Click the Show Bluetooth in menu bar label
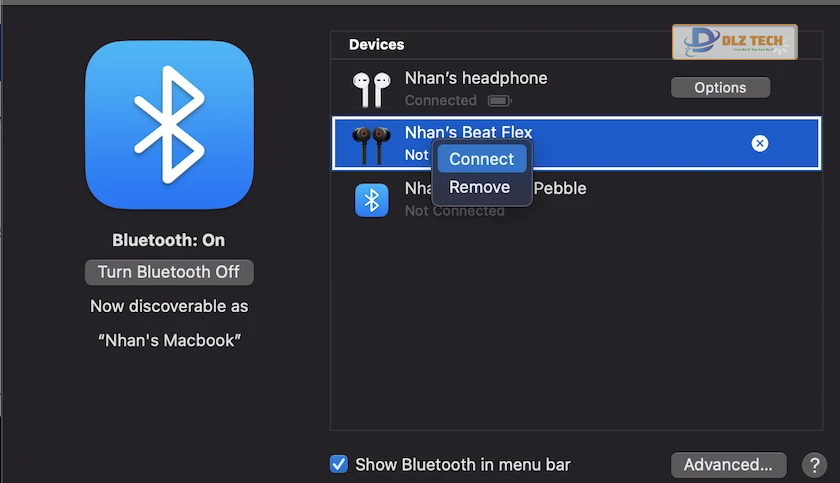Screen dimensions: 840x483 point(463,464)
